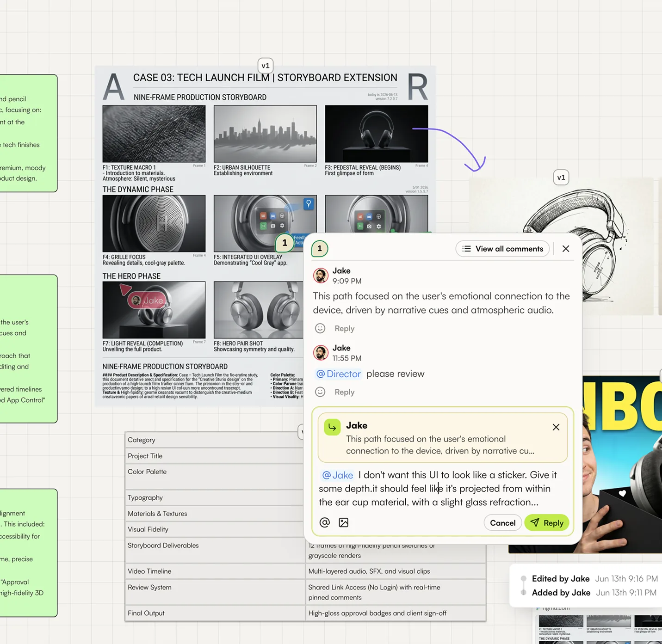Click the 'Storyboard Deliverables' table cell
Screen dimensions: 662x644
[214, 550]
